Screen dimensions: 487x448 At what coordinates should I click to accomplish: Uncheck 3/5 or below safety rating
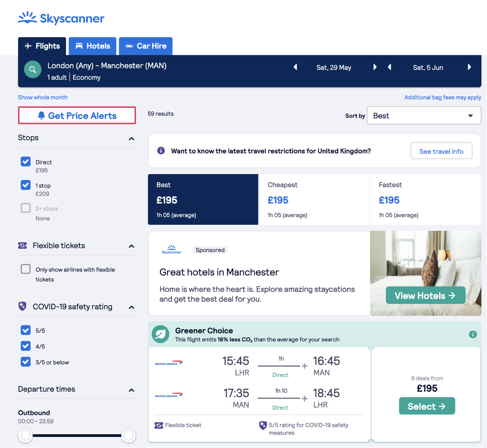26,362
